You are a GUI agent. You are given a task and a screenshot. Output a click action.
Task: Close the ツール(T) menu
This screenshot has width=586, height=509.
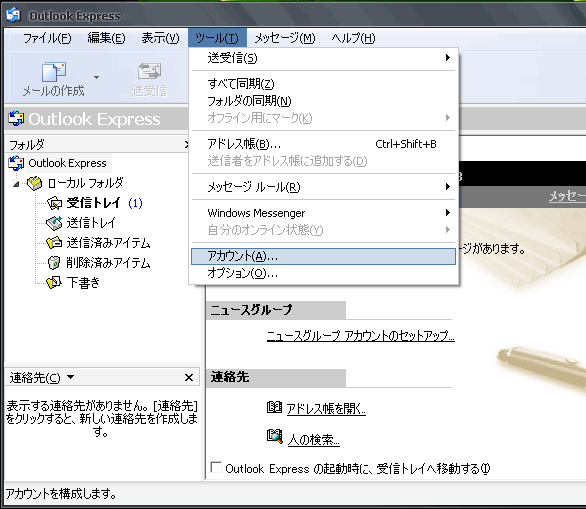[217, 38]
